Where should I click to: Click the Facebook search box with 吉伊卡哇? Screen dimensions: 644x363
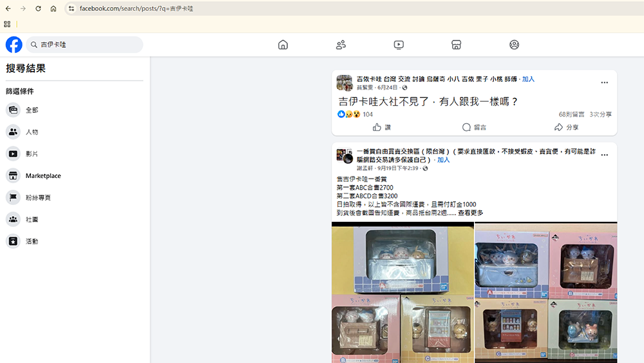tap(84, 44)
